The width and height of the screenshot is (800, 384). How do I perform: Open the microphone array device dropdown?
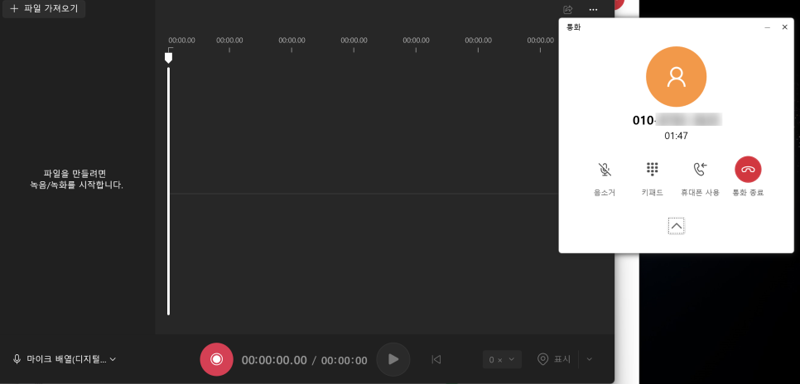(65, 359)
